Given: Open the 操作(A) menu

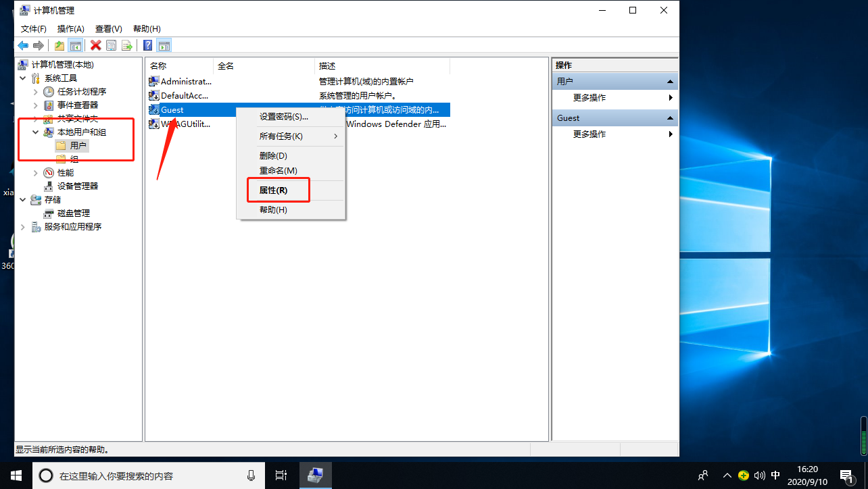Looking at the screenshot, I should click(x=71, y=29).
